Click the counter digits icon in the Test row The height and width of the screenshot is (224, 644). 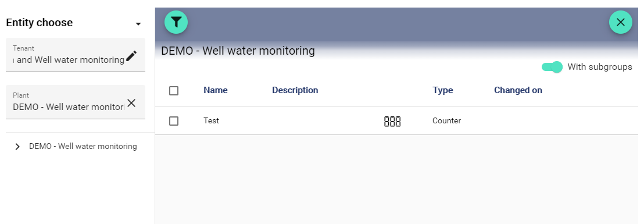(392, 121)
